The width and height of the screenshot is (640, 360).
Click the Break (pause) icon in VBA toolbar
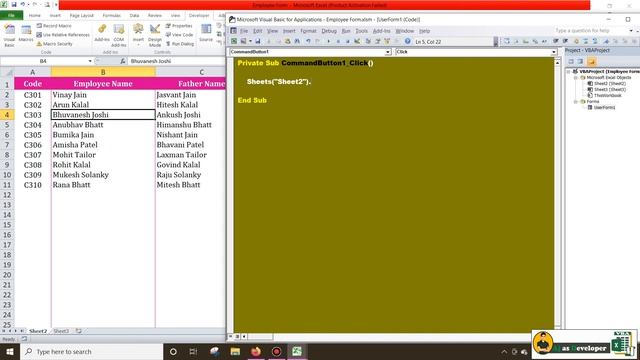click(x=338, y=41)
